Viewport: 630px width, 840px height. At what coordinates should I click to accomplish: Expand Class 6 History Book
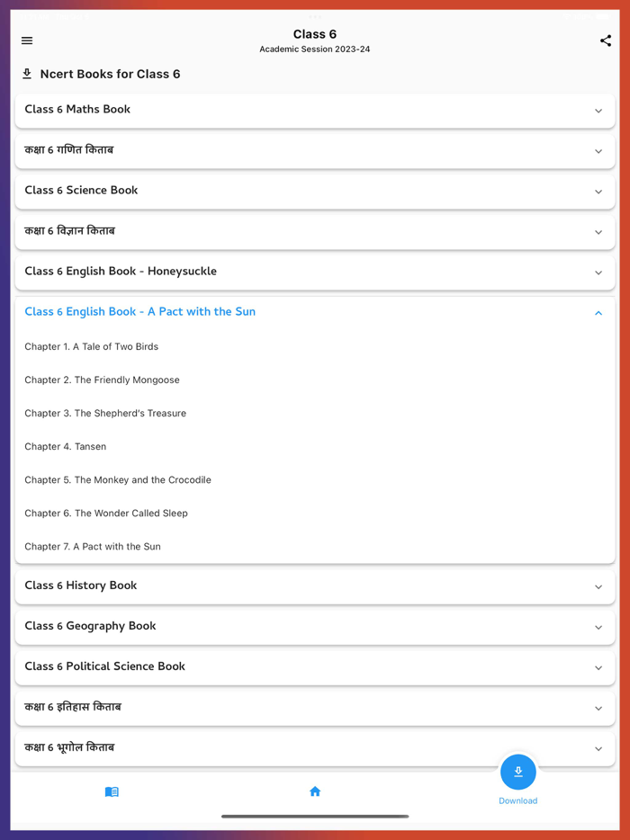click(315, 585)
